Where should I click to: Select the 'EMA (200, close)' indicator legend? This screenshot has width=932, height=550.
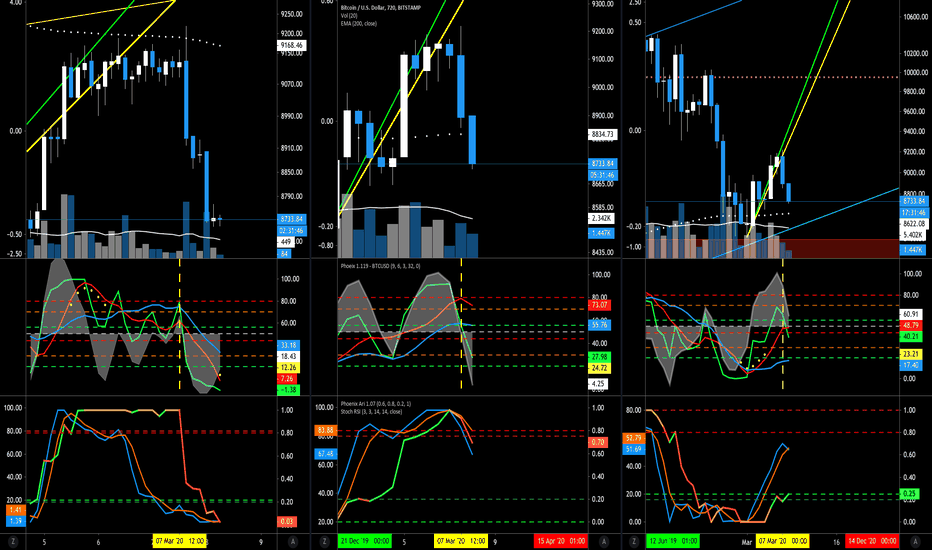point(358,23)
